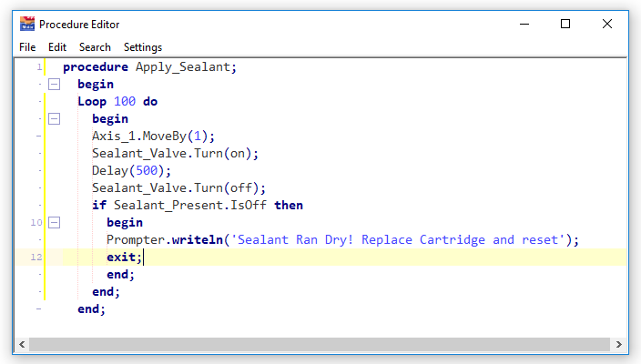Screen dimensions: 641x364
Task: Click on the Delay(500) line
Action: [131, 171]
